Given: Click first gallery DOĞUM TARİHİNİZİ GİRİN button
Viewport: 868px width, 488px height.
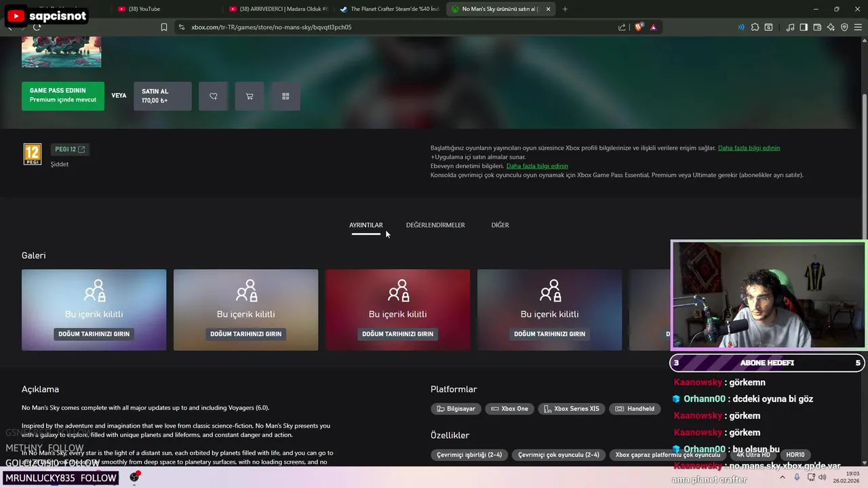Looking at the screenshot, I should pos(94,334).
